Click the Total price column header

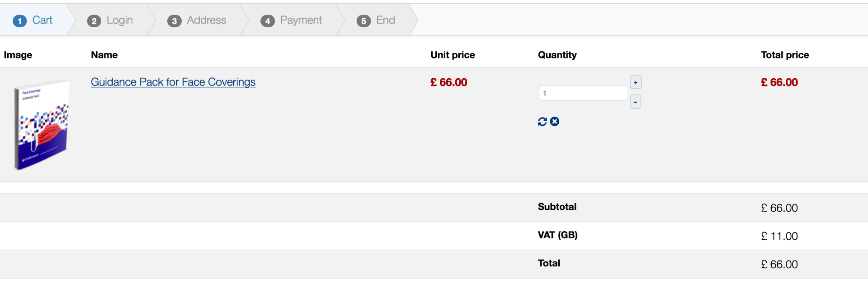click(x=784, y=55)
